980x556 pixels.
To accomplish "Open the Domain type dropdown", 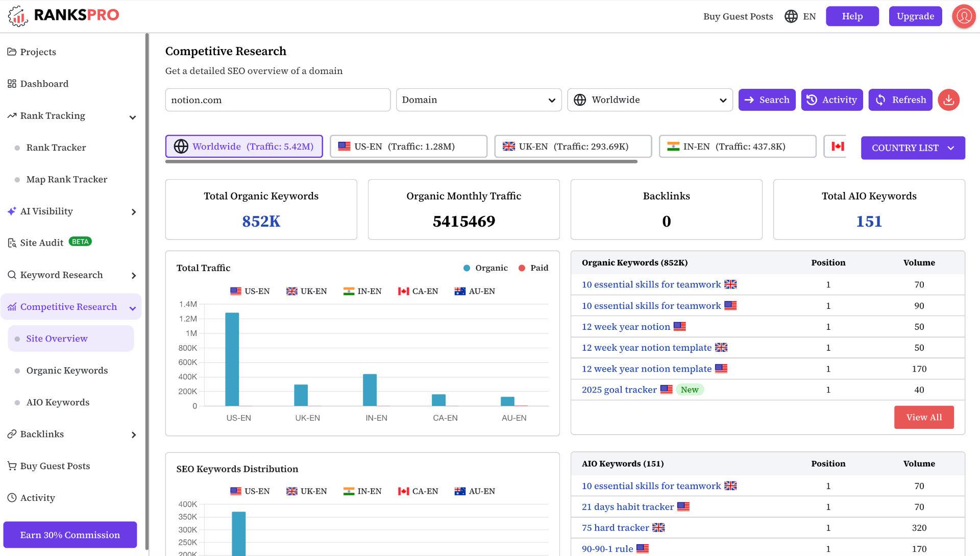I will pyautogui.click(x=479, y=100).
